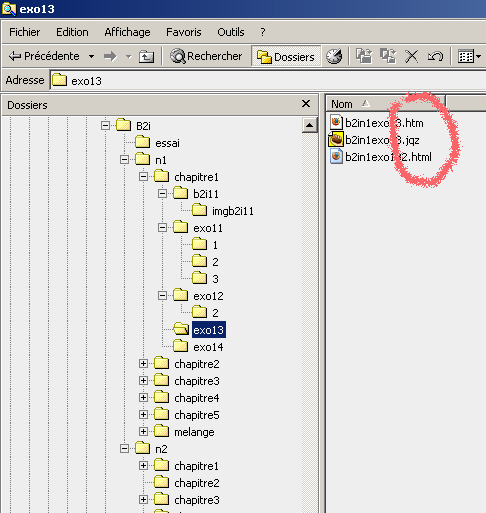The height and width of the screenshot is (513, 486).
Task: Click the Rechercher search button
Action: (x=206, y=56)
